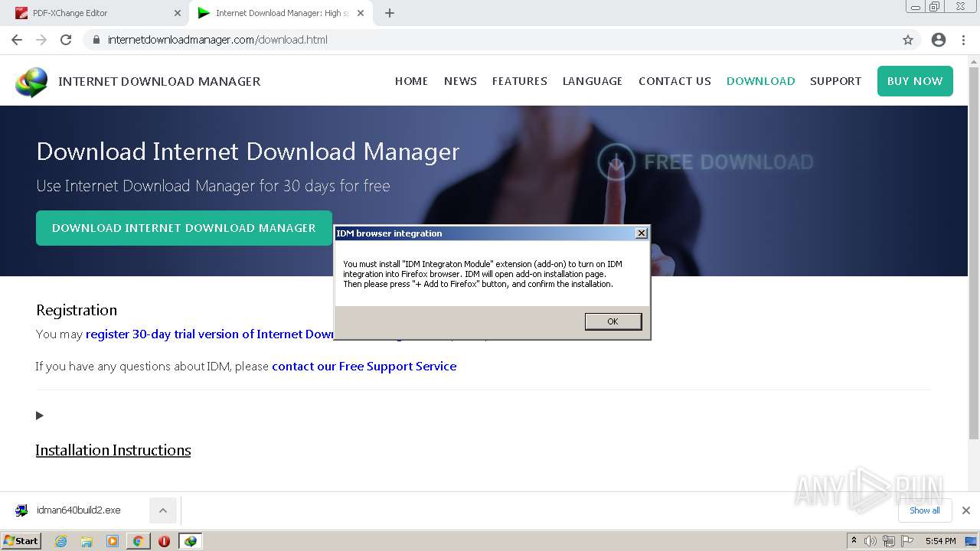Open CONTACT US page
The height and width of the screenshot is (551, 980).
(x=675, y=81)
